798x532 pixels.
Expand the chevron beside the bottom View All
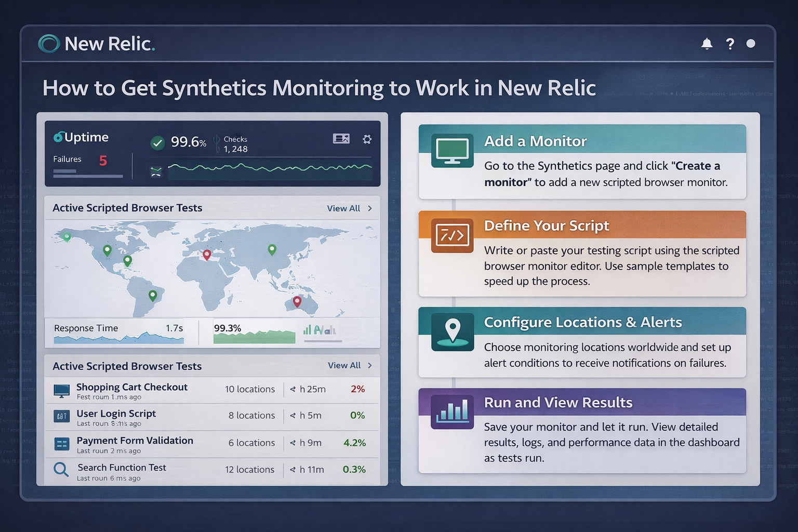click(369, 365)
